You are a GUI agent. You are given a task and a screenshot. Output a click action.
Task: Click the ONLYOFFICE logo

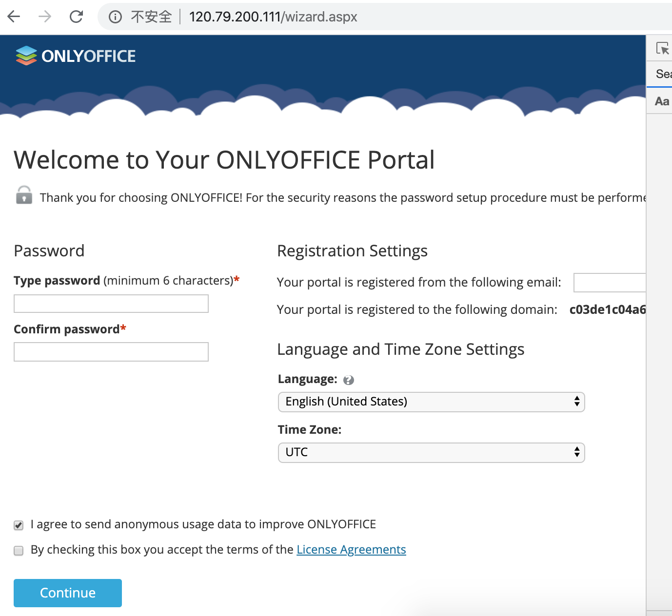tap(76, 56)
